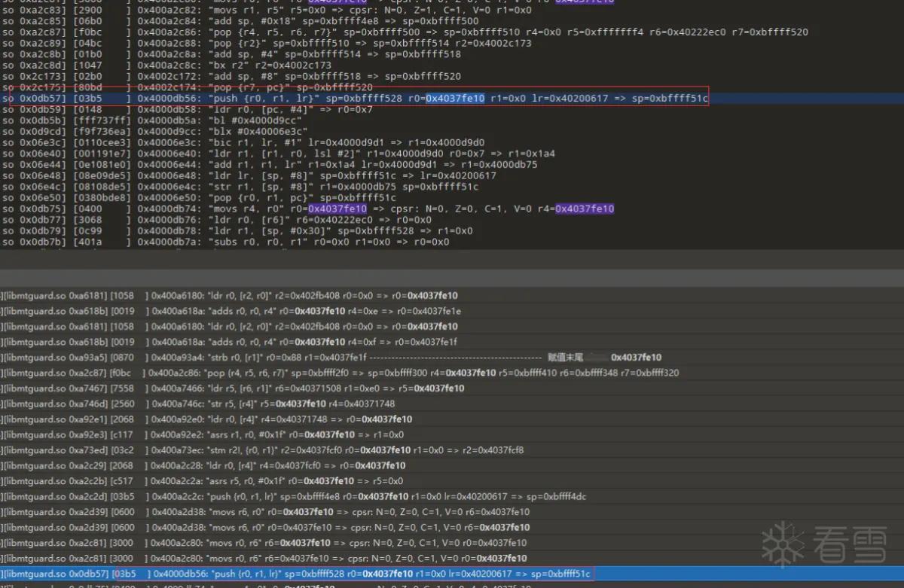
Task: Select the 'ldr lr, [sp, #8]' line
Action: [x=249, y=175]
